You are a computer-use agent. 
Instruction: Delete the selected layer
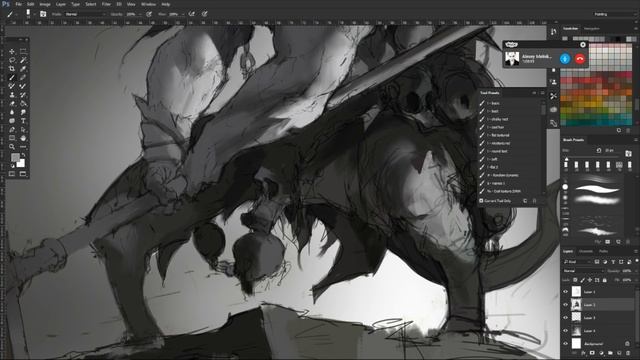629,353
